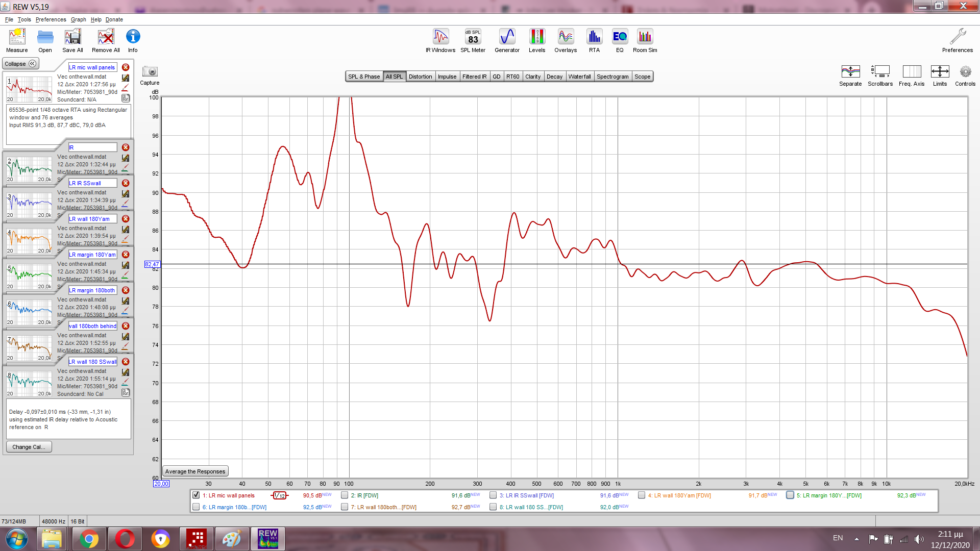Expand measurement 4 'LR wall 180Yam' thumbnail

click(29, 241)
